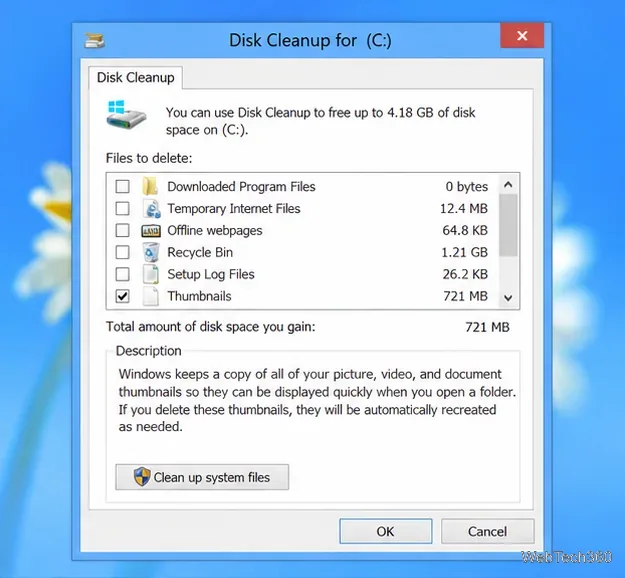This screenshot has width=625, height=578.
Task: Click Clean up system files button
Action: pyautogui.click(x=202, y=477)
